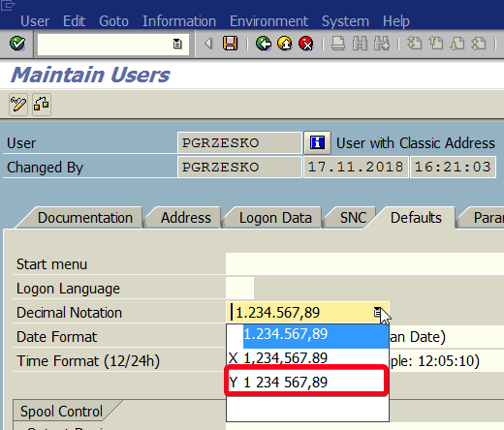This screenshot has height=430, width=504.
Task: Select the Defaults tab
Action: coord(416,218)
